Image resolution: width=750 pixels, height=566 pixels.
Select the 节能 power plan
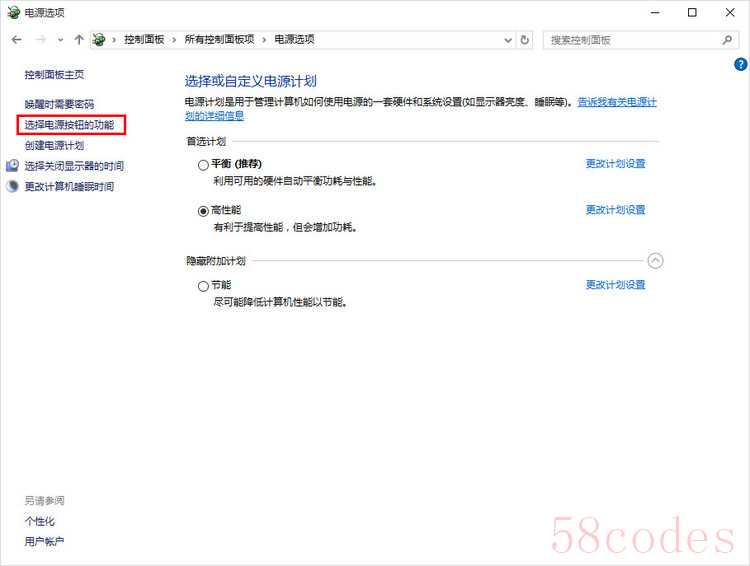[203, 286]
